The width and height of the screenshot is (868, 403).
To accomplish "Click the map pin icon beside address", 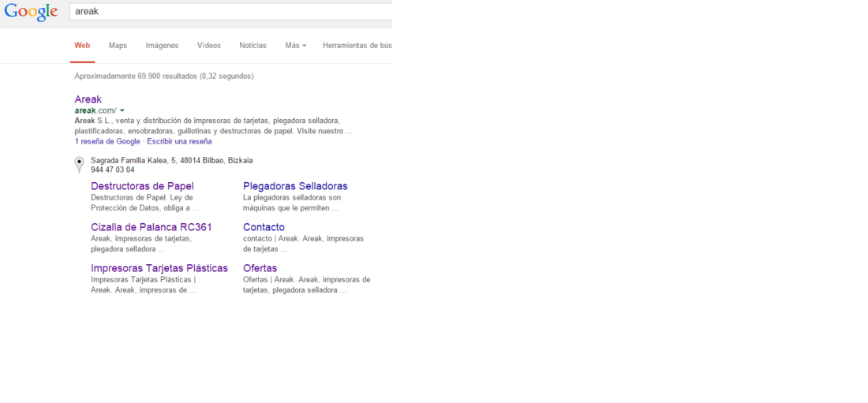I will [x=80, y=165].
